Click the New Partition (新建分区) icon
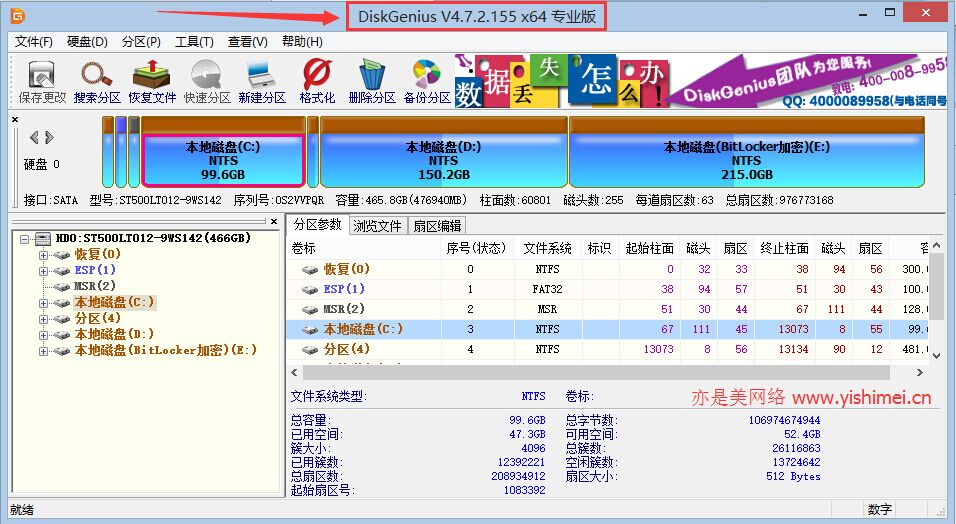Screen dimensions: 956x524 click(262, 81)
